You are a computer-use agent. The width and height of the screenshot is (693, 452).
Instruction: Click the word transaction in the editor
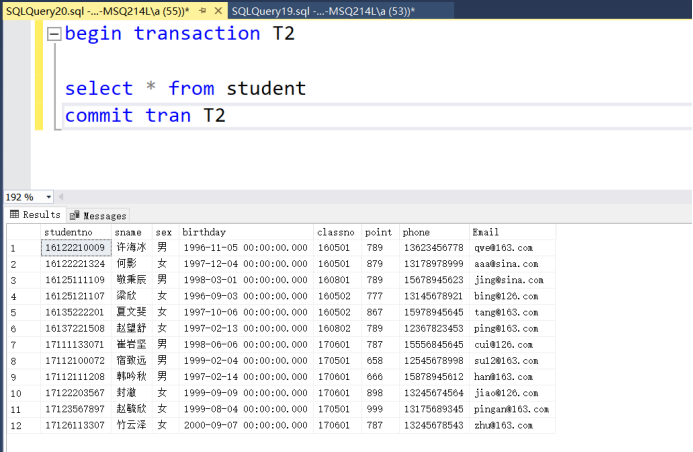coord(197,34)
